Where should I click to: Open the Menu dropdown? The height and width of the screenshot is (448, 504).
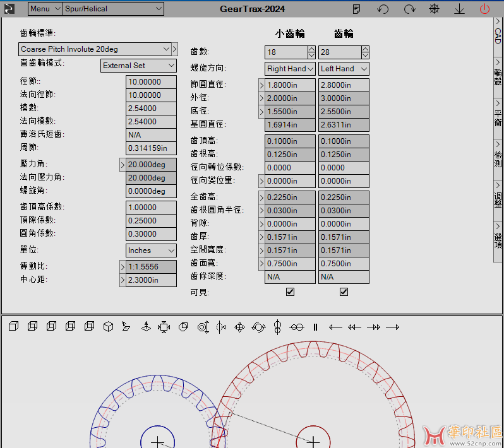coord(45,9)
